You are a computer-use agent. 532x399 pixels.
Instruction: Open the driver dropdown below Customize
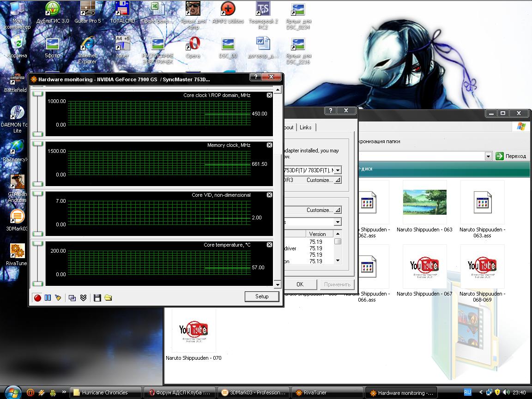click(x=338, y=222)
